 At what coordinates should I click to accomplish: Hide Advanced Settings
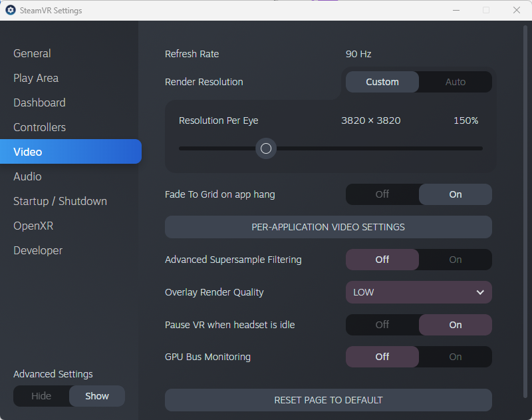(41, 396)
